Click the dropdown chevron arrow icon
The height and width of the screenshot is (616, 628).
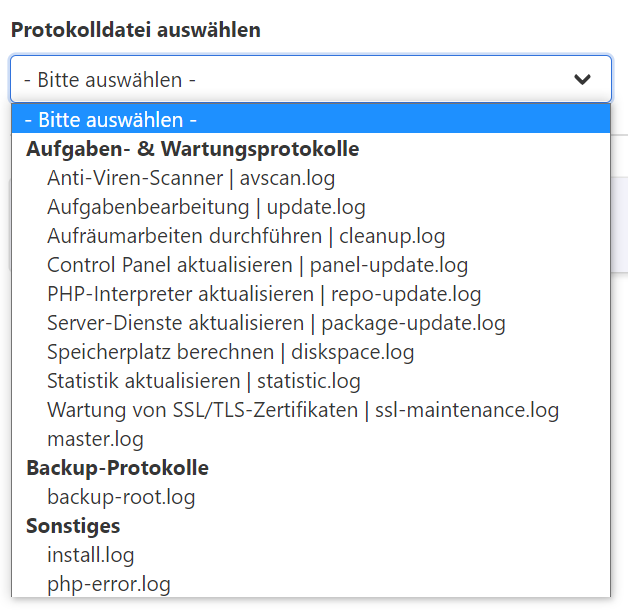pos(582,79)
